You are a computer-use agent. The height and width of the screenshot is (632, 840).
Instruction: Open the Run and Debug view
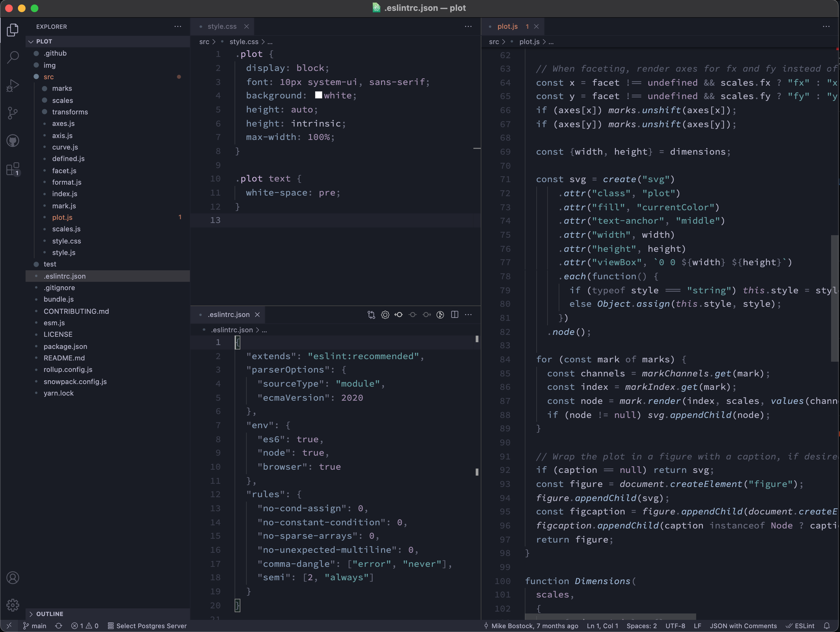click(12, 85)
